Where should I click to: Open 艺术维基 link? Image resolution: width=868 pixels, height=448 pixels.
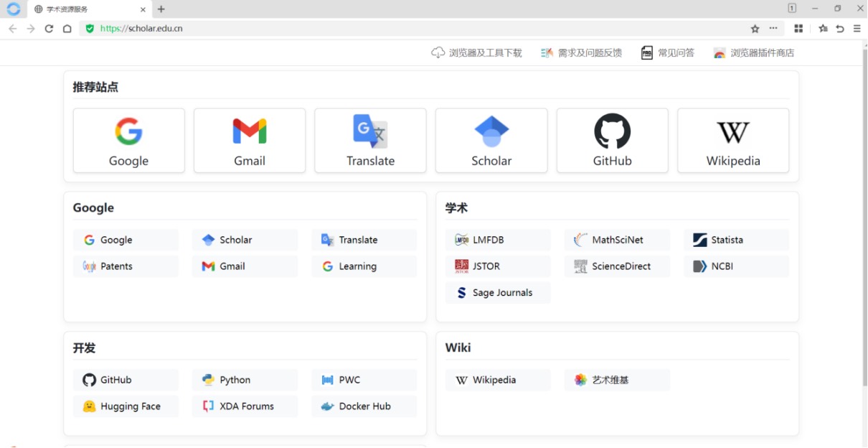pos(618,380)
